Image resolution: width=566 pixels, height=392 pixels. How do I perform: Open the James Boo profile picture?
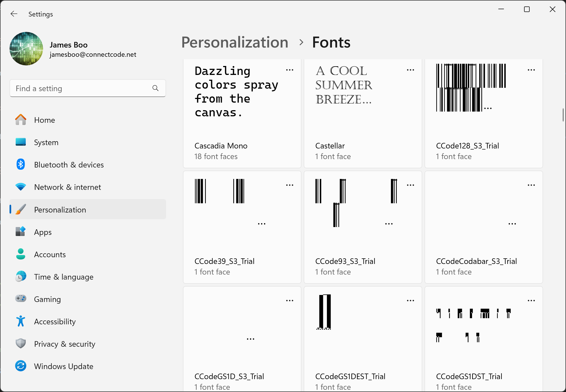pos(26,49)
